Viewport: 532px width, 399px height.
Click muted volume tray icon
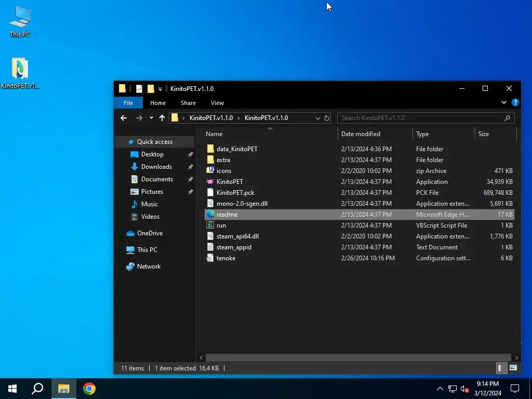pyautogui.click(x=465, y=389)
